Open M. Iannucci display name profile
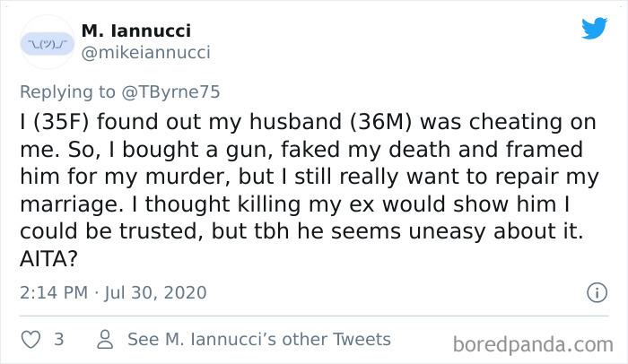The width and height of the screenshot is (628, 364). pyautogui.click(x=135, y=31)
